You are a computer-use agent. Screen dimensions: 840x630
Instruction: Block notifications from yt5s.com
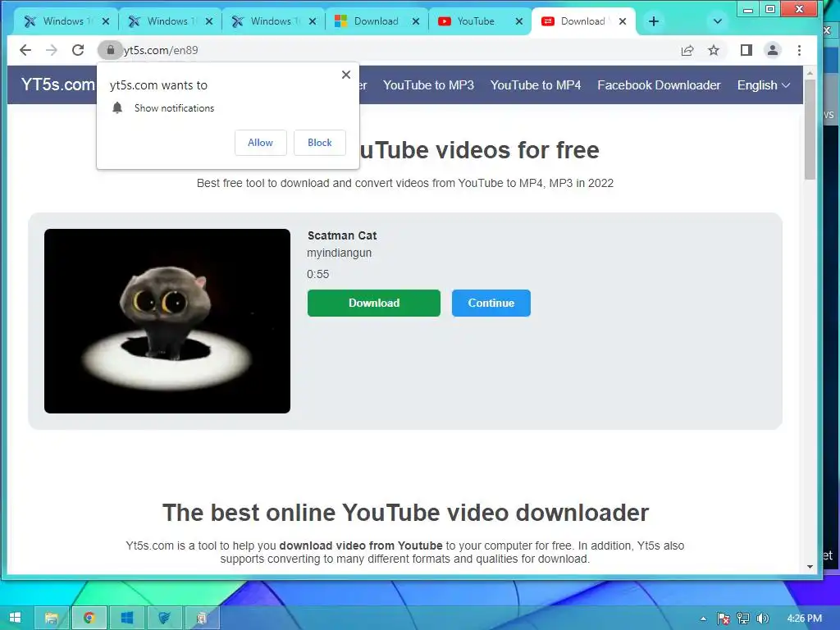(x=320, y=143)
